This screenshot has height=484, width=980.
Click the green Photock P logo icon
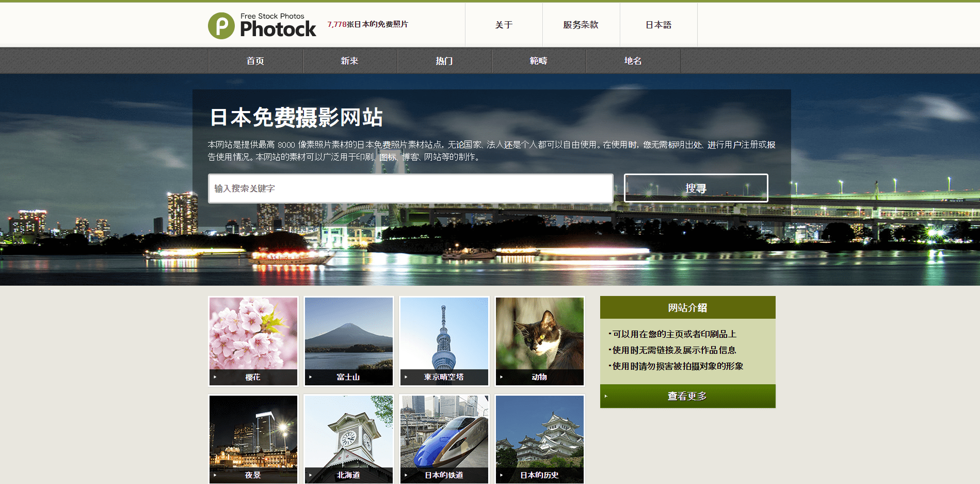[221, 26]
